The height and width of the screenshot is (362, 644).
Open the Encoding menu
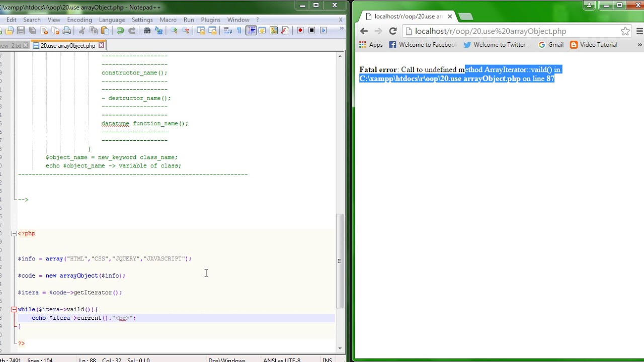[x=79, y=20]
